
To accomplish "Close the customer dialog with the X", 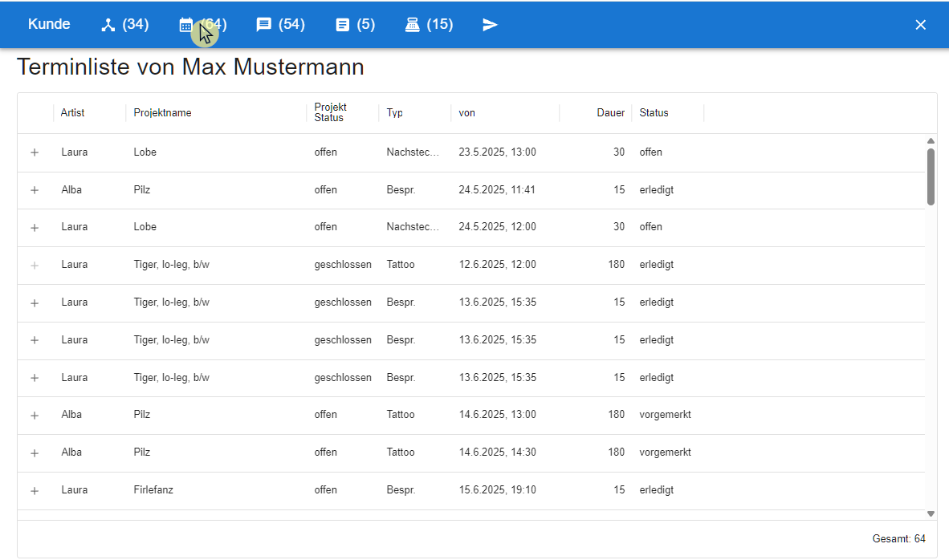I will 921,25.
